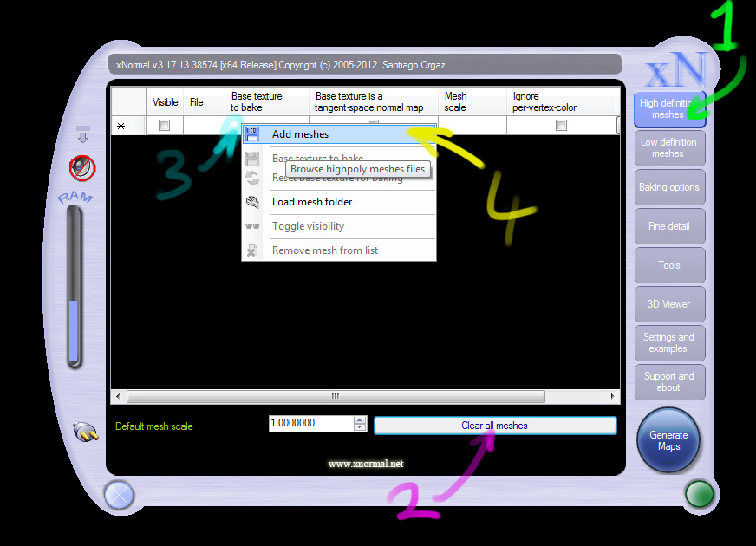Open Support and about section
756x546 pixels.
tap(669, 382)
